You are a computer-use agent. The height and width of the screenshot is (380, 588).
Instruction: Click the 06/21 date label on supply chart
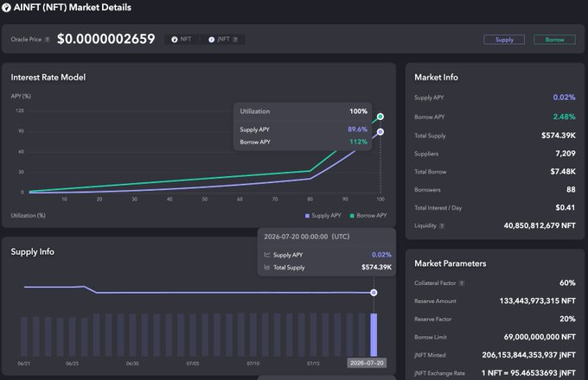(x=23, y=363)
